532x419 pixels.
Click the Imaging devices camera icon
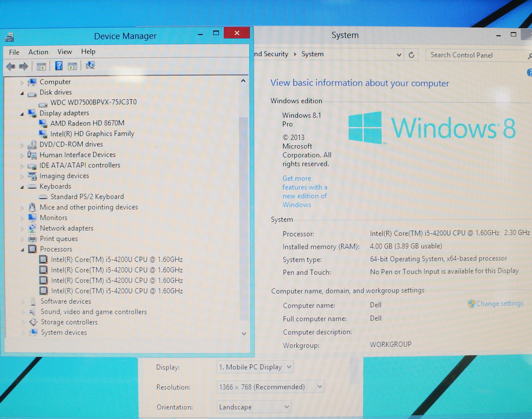[32, 176]
